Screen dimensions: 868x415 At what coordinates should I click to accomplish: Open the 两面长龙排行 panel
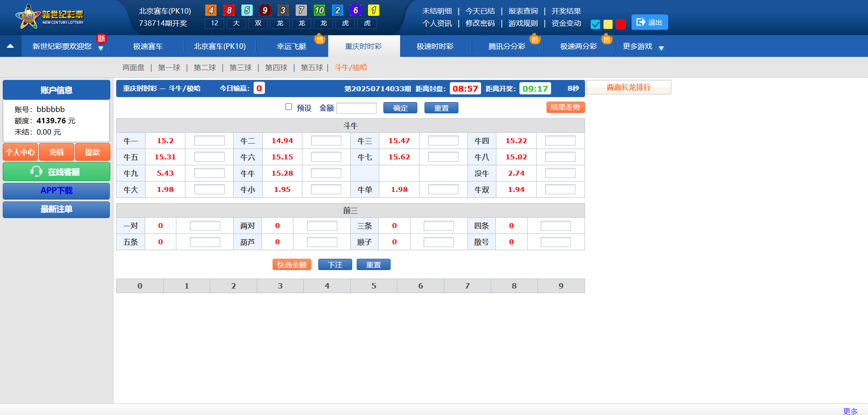click(x=628, y=88)
